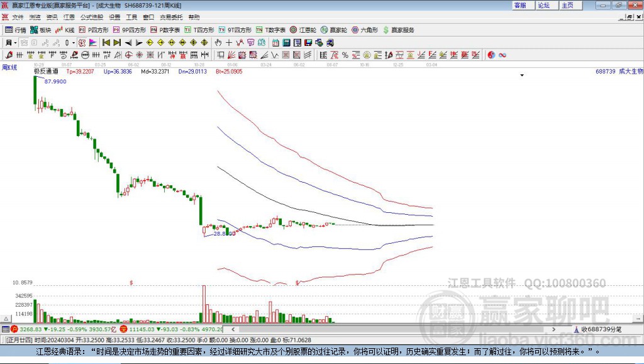The image size is (644, 364).
Task: Click the 11145.03 Shenzhen index status entry
Action: (x=172, y=329)
